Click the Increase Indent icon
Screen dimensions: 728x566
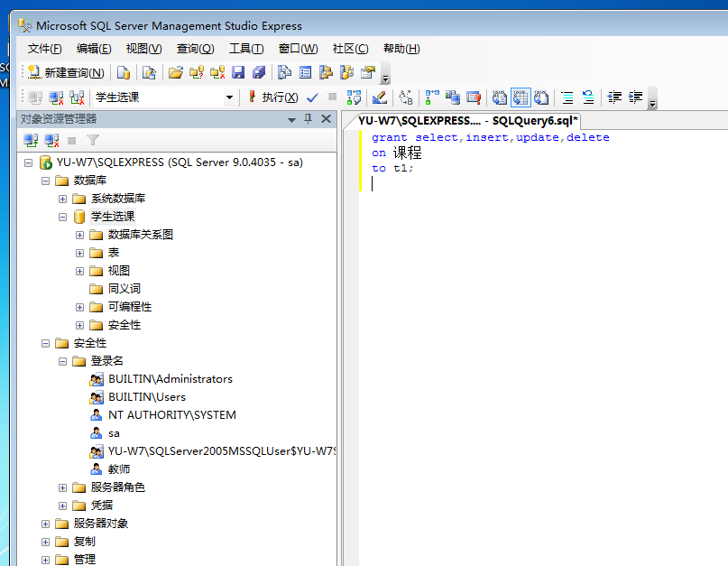tap(635, 97)
